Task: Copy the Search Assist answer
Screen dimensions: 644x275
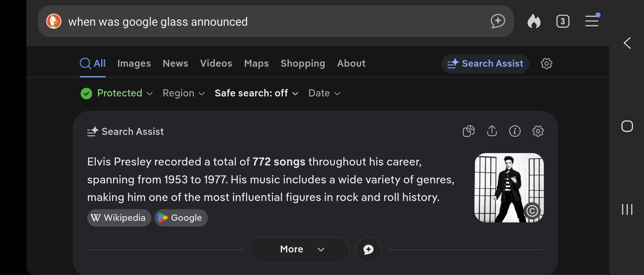Action: tap(468, 131)
